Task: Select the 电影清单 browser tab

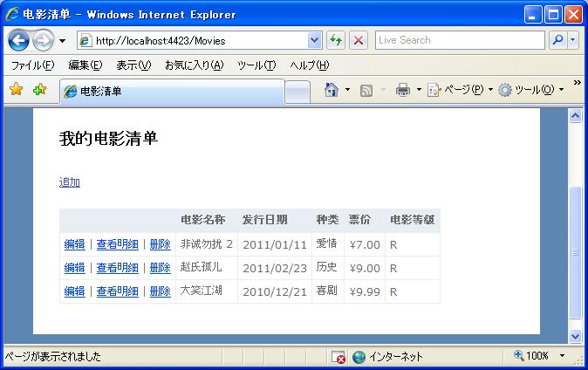Action: tap(172, 91)
